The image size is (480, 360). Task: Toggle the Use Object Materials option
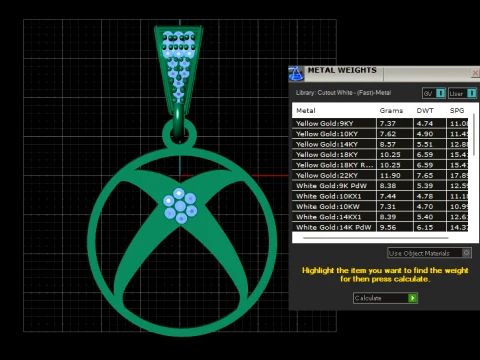click(429, 253)
